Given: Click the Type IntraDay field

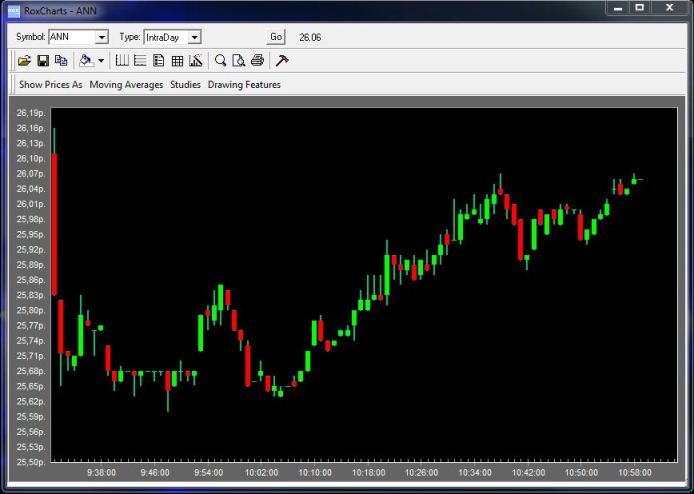Looking at the screenshot, I should tap(166, 38).
